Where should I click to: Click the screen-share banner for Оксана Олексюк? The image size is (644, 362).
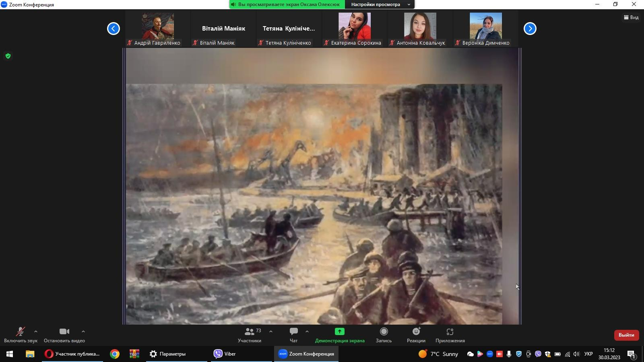point(287,4)
